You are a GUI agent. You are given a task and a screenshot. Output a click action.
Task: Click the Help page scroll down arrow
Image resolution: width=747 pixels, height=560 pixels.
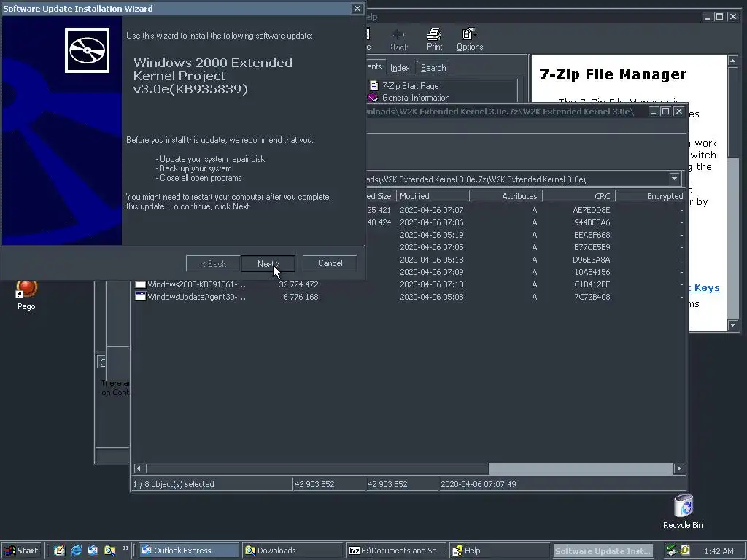732,325
